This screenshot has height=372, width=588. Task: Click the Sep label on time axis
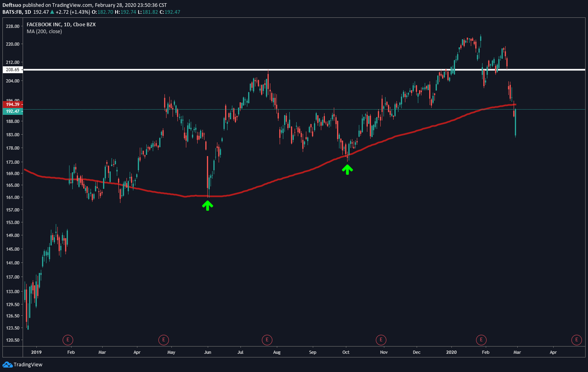pyautogui.click(x=312, y=353)
